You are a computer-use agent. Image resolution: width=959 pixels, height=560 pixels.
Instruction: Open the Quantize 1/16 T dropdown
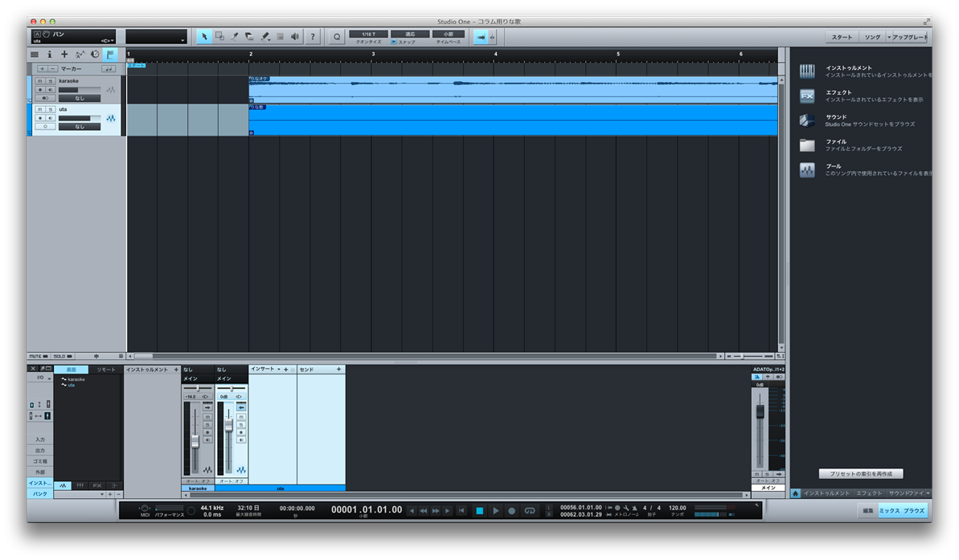pyautogui.click(x=368, y=34)
